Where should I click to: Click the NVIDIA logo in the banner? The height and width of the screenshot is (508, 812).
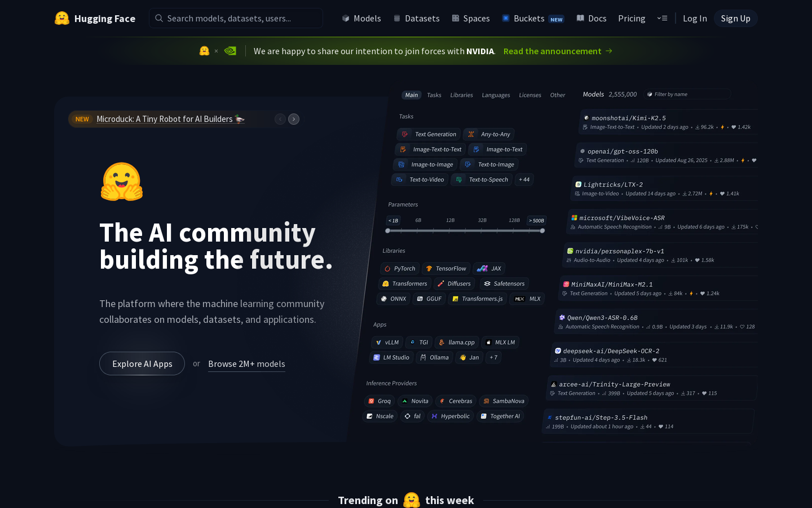[230, 51]
